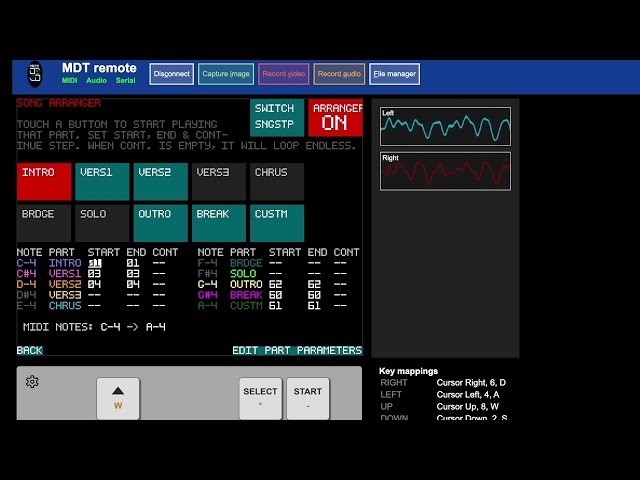640x480 pixels.
Task: Click the LEFT key mapping row
Action: coord(440,395)
